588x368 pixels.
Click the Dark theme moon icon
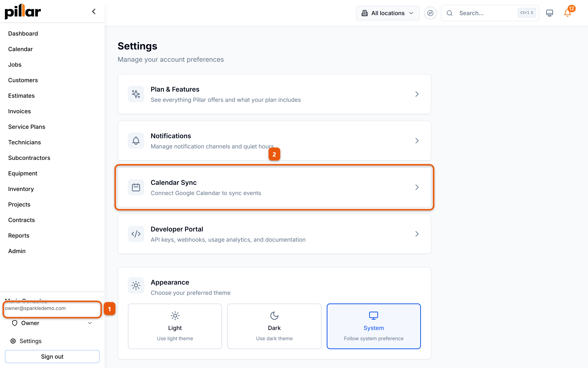coord(274,316)
